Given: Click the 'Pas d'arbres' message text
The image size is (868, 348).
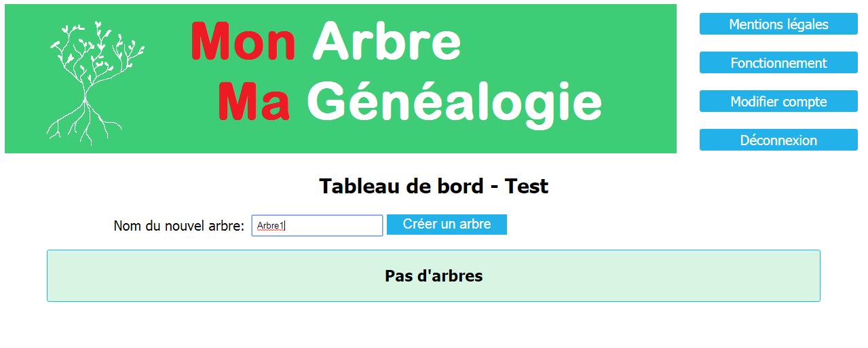Looking at the screenshot, I should point(434,276).
